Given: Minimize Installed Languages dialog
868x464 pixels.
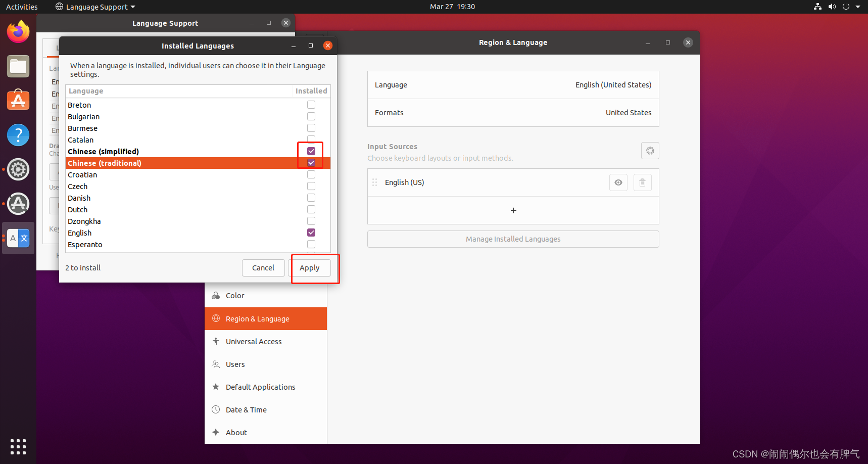Looking at the screenshot, I should [x=294, y=46].
